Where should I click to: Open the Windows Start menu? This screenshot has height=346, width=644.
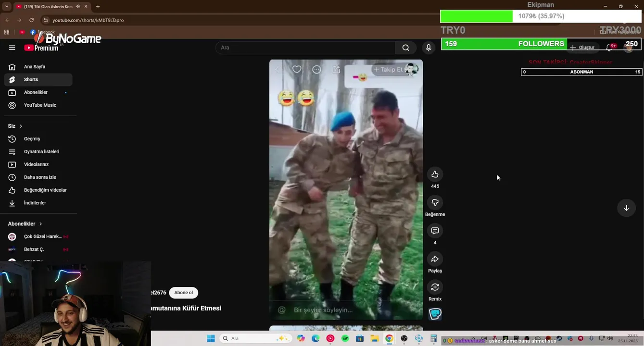pyautogui.click(x=211, y=338)
